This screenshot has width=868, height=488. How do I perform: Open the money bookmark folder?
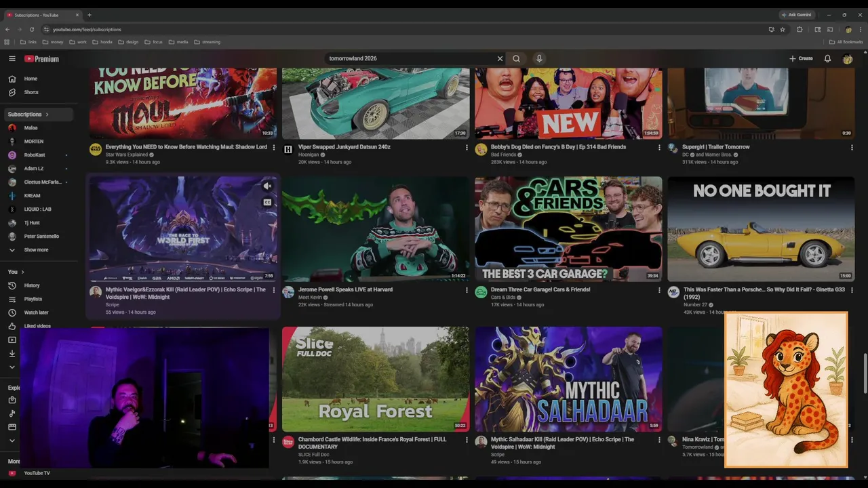pyautogui.click(x=53, y=42)
